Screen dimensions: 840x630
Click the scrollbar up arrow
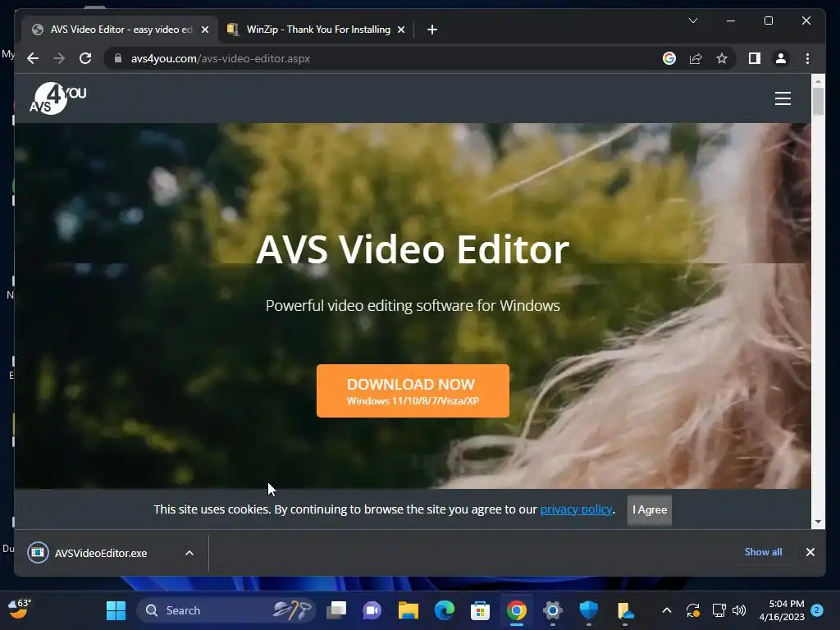818,81
